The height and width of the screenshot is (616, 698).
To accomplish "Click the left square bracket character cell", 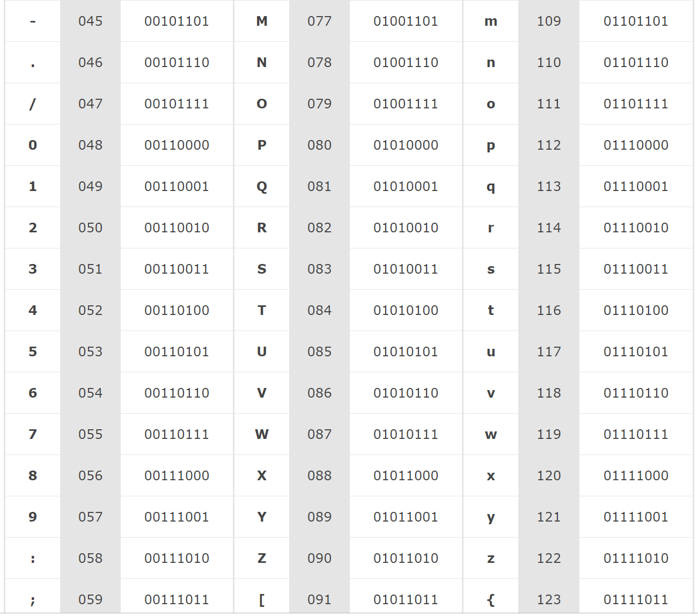I will [262, 599].
